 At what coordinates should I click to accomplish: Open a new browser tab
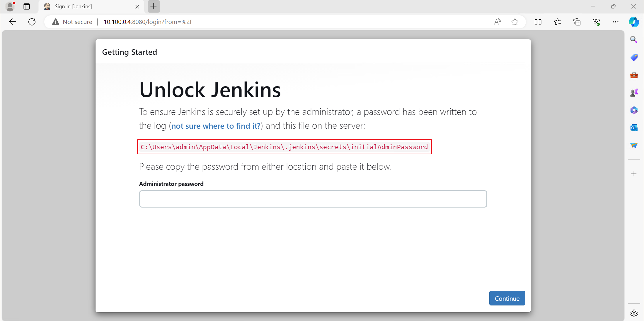pos(154,6)
